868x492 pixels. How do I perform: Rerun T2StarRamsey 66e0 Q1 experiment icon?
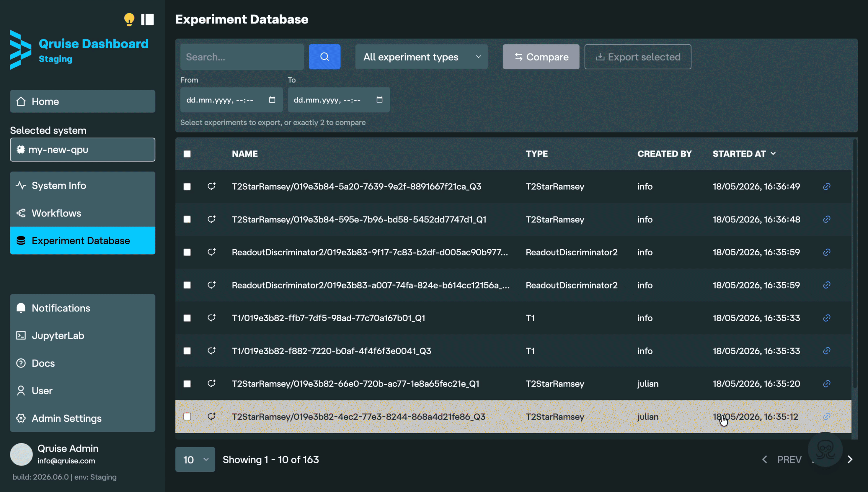pyautogui.click(x=211, y=383)
